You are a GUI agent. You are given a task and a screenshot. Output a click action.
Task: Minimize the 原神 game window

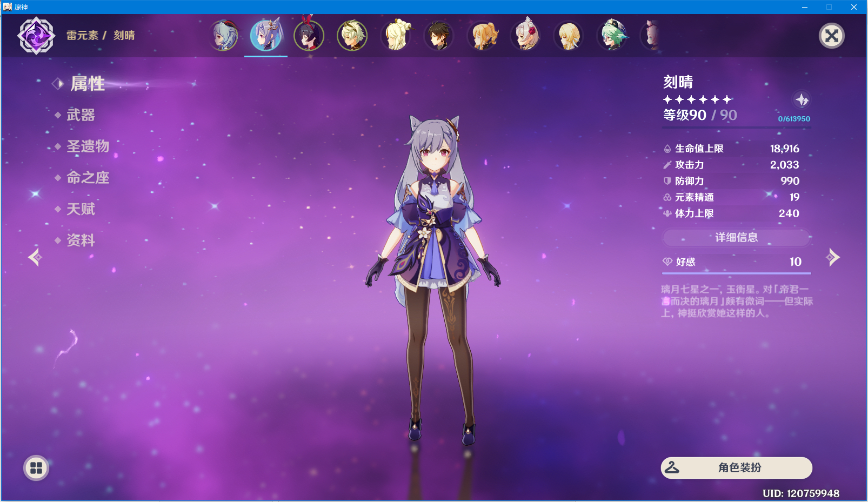pos(805,7)
